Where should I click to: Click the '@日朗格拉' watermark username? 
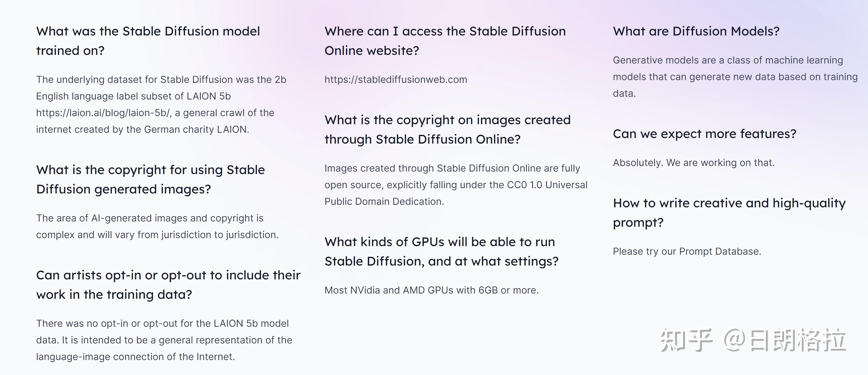(785, 340)
